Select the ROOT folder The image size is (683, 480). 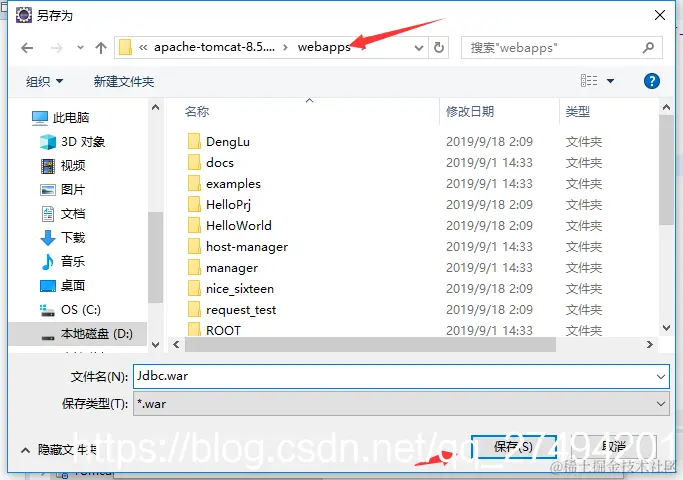click(223, 331)
